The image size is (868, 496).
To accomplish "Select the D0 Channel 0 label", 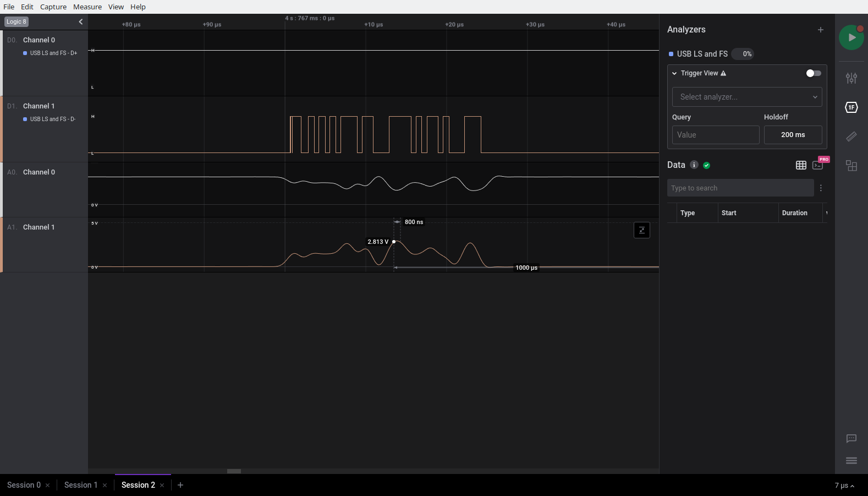I will point(39,40).
